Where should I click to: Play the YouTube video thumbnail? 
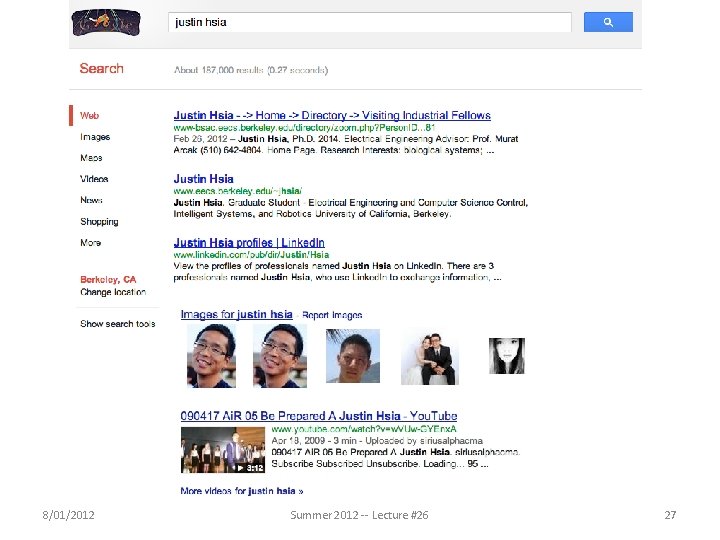223,450
